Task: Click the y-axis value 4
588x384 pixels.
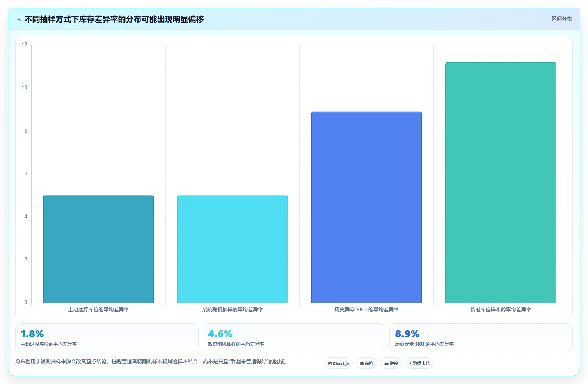Action: point(26,217)
